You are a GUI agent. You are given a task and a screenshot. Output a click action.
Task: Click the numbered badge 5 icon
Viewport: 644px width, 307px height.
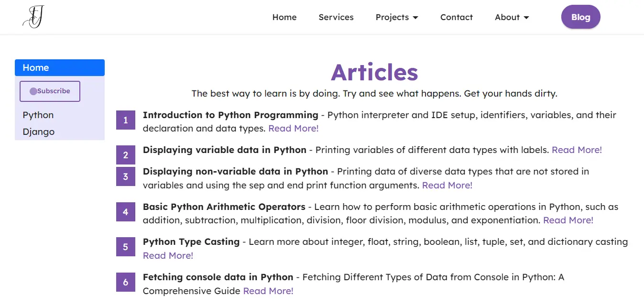[126, 247]
